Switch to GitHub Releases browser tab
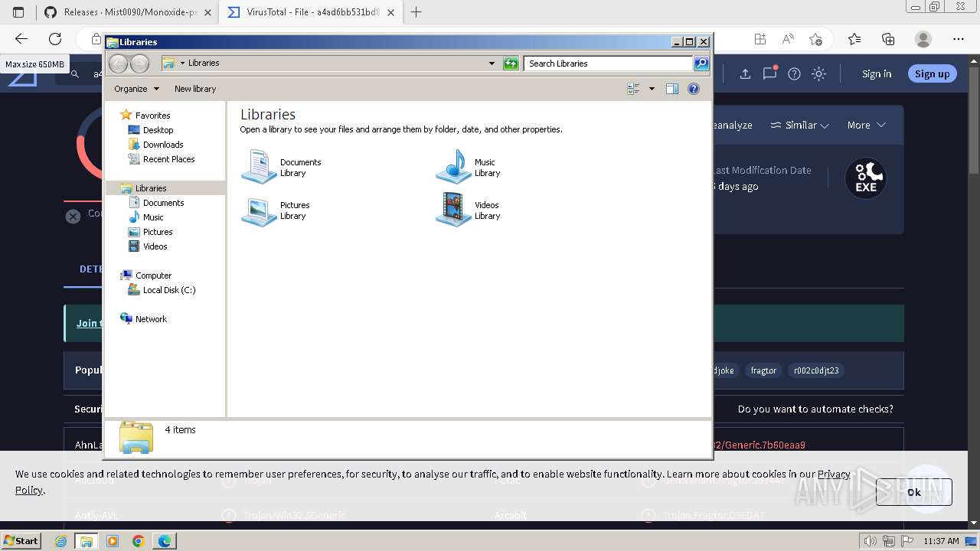 [x=127, y=12]
